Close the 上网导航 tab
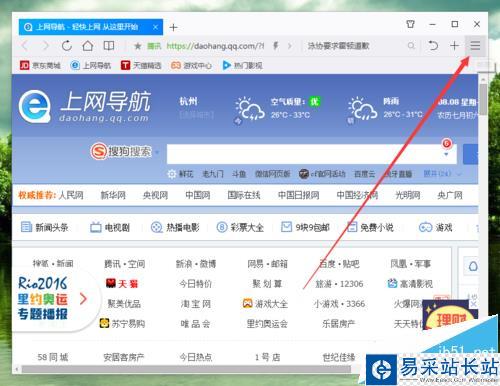The height and width of the screenshot is (386, 500). 155,27
